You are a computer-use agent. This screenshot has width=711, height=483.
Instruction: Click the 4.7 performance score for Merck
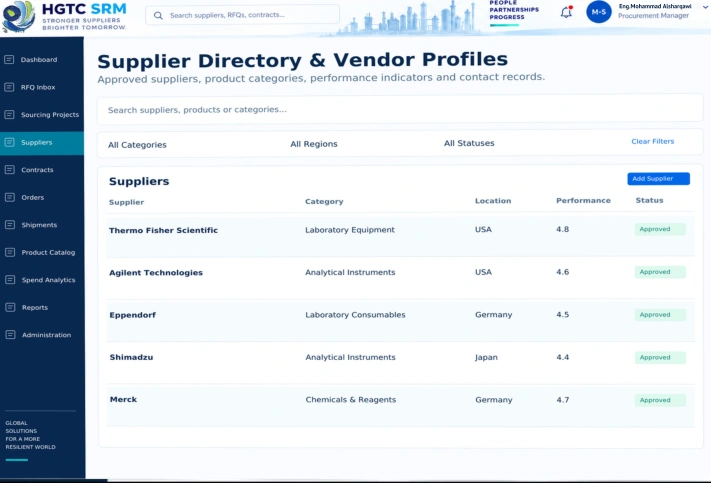point(563,400)
